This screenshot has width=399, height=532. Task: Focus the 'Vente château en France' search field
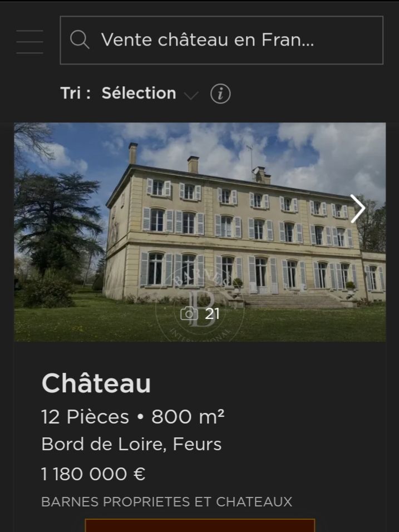[x=221, y=40]
